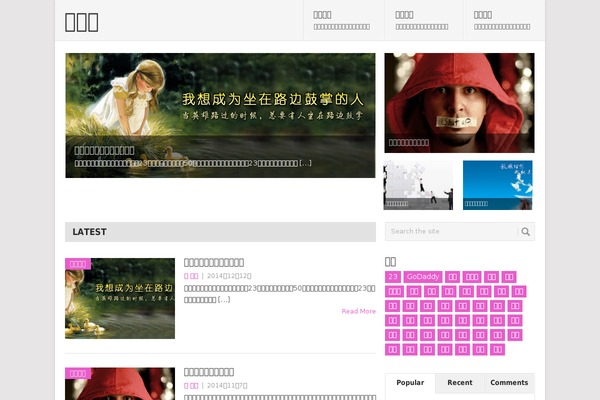Click the site logo in the header
The image size is (600, 400).
[x=82, y=22]
